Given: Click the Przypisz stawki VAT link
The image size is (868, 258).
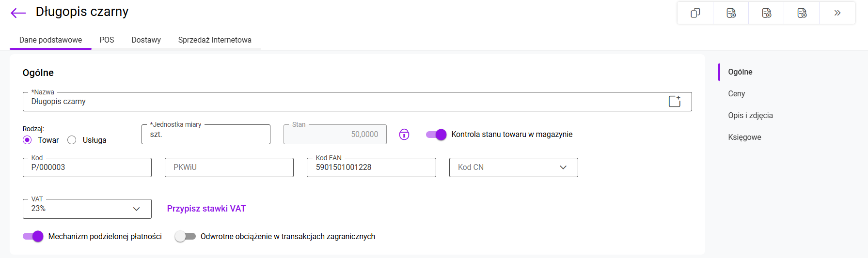Looking at the screenshot, I should coord(206,209).
